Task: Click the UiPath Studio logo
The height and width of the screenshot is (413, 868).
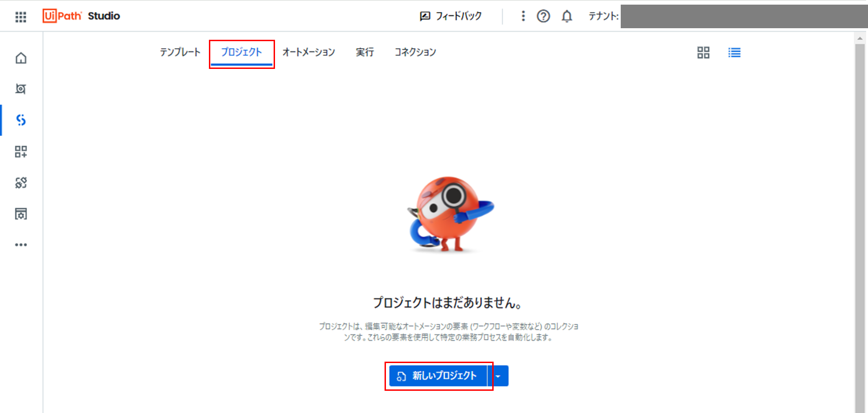Action: coord(81,16)
